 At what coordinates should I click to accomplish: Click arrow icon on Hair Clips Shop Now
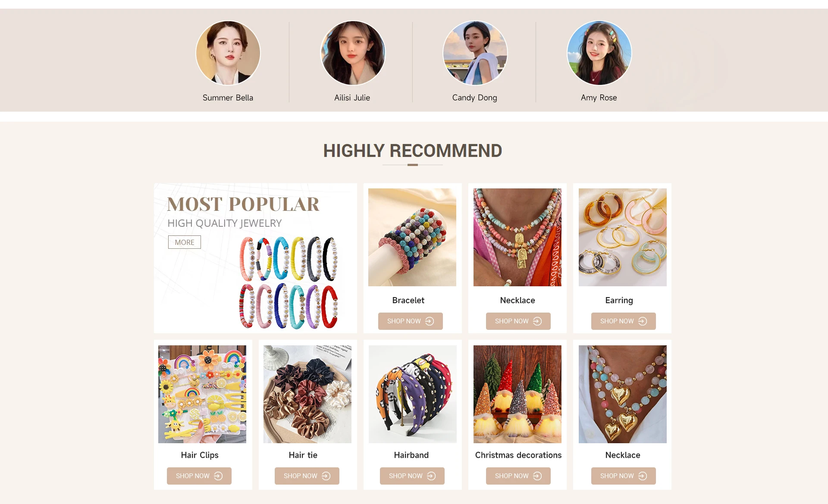click(218, 476)
